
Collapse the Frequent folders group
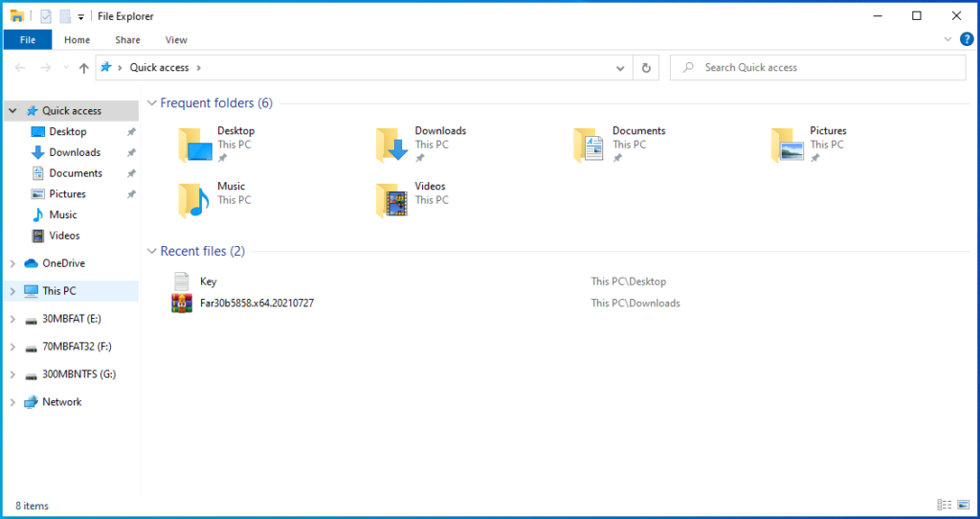[x=151, y=103]
